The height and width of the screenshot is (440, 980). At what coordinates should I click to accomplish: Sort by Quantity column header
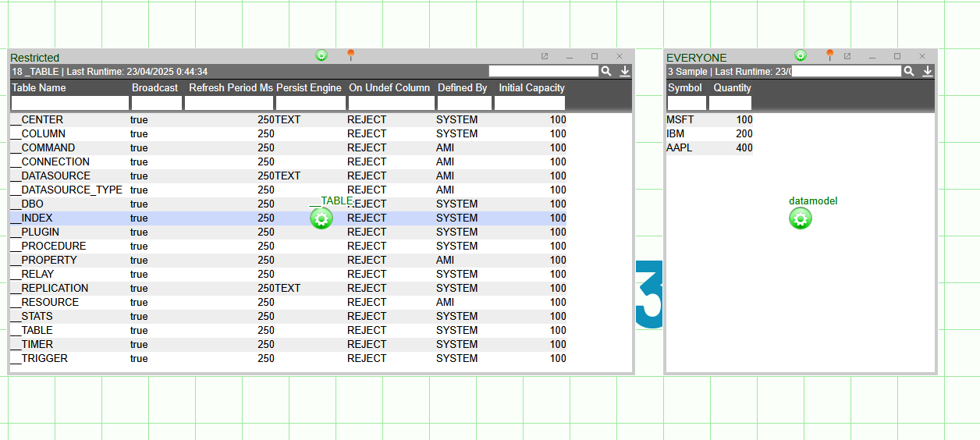click(732, 88)
